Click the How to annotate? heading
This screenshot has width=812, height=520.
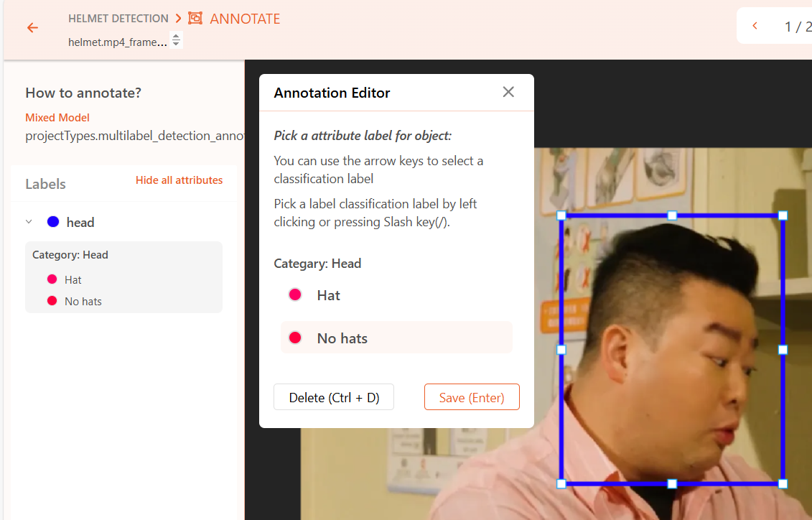pyautogui.click(x=83, y=93)
